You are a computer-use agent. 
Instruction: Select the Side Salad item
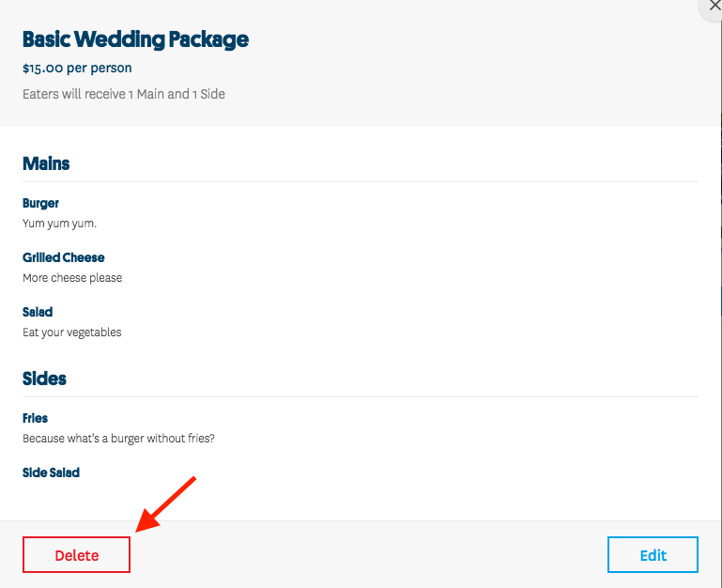tap(51, 472)
